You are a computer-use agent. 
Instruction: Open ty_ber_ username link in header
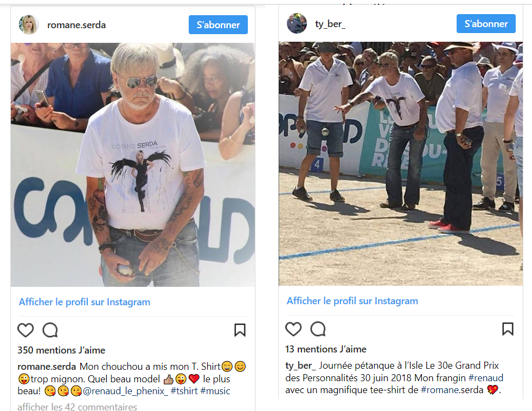click(x=330, y=24)
